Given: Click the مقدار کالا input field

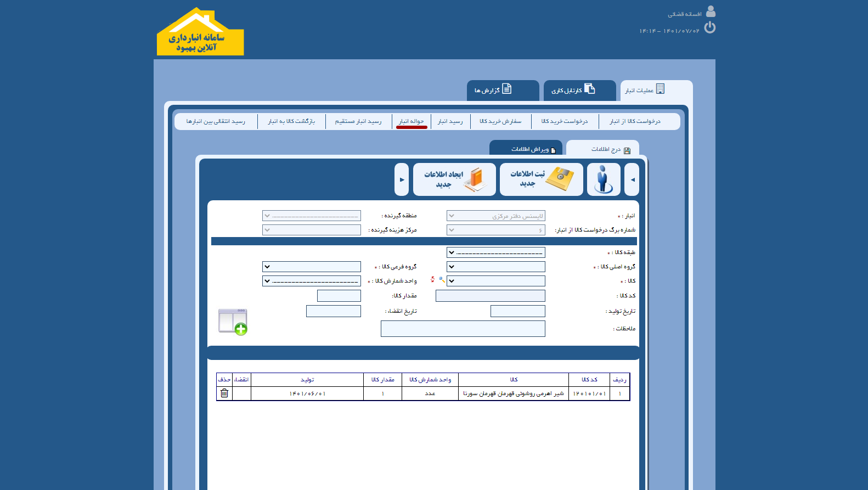Looking at the screenshot, I should point(339,296).
